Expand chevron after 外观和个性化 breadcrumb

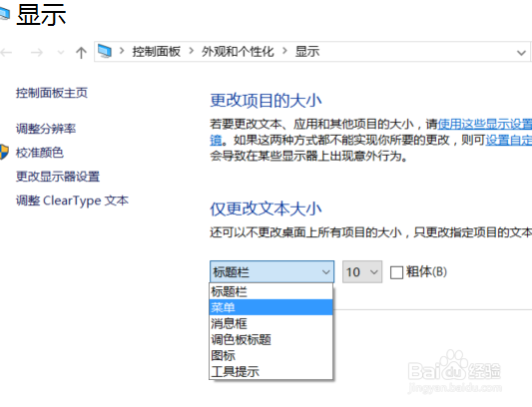pos(285,51)
